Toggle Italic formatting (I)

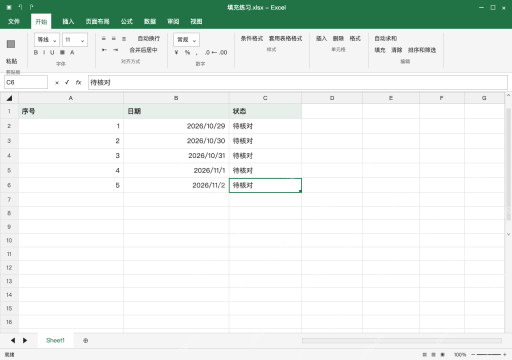44,52
